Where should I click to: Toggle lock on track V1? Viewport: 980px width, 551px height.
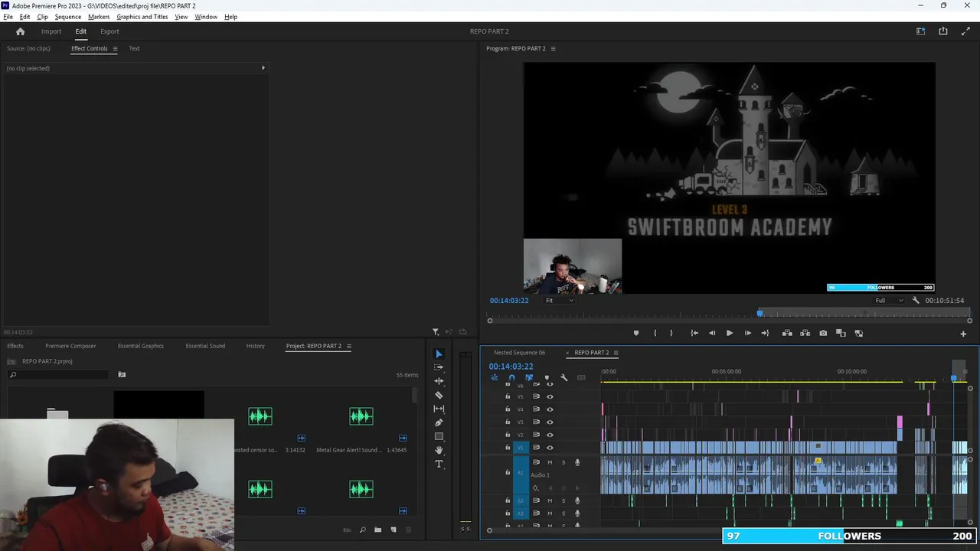tap(507, 448)
